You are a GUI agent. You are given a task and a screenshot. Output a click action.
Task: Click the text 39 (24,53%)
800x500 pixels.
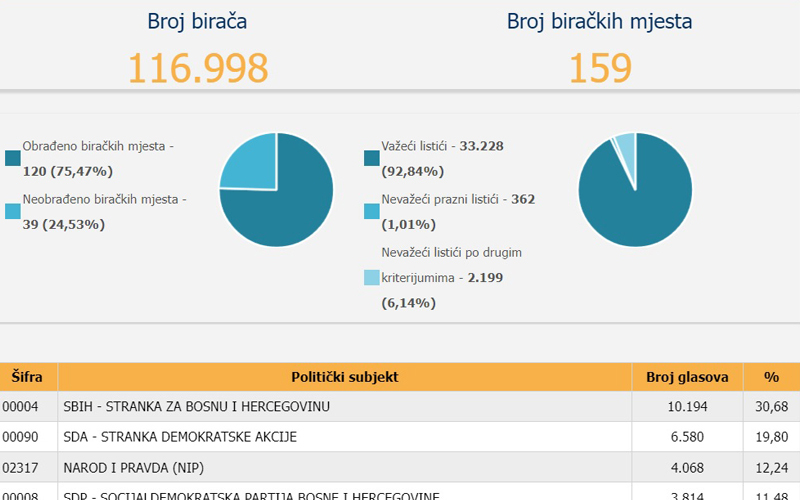[63, 224]
